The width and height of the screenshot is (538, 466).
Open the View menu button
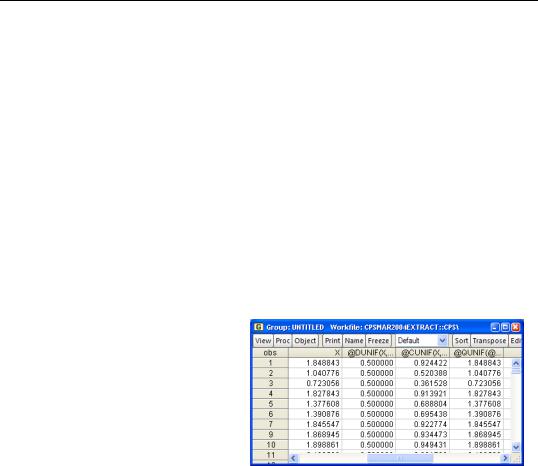(263, 341)
